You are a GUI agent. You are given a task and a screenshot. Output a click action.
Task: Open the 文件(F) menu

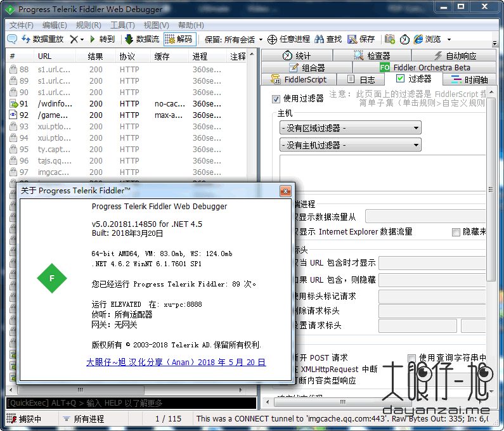point(21,25)
